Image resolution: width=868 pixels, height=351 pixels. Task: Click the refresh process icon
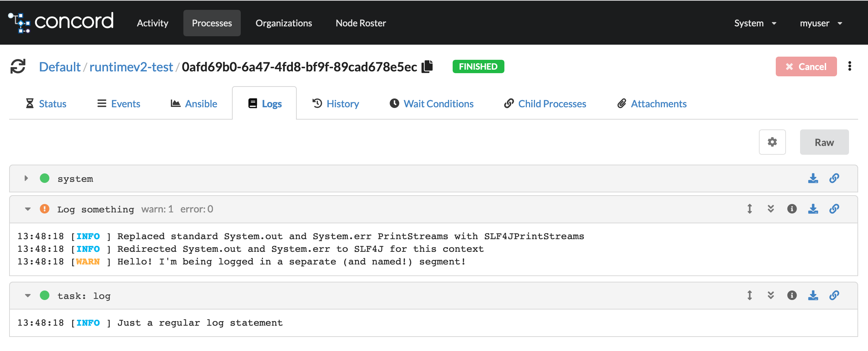(x=18, y=66)
